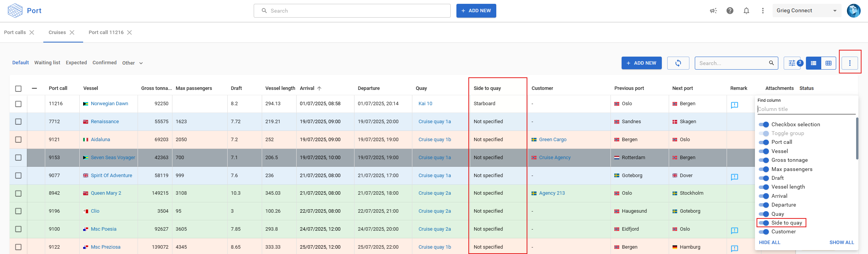
Task: Open the Kai 10 quay link
Action: (x=425, y=104)
